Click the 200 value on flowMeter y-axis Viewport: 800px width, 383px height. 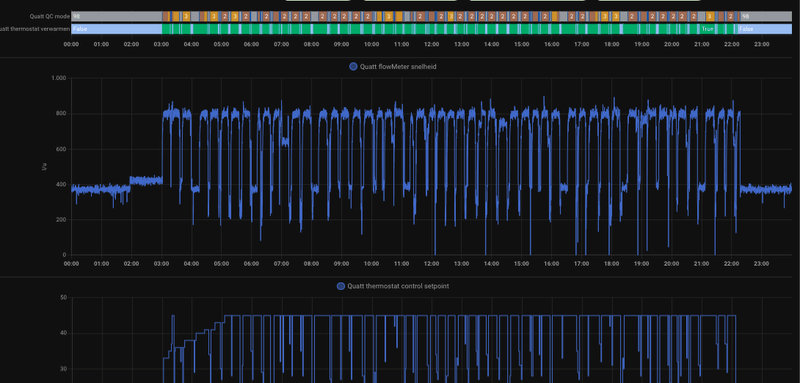pyautogui.click(x=62, y=220)
